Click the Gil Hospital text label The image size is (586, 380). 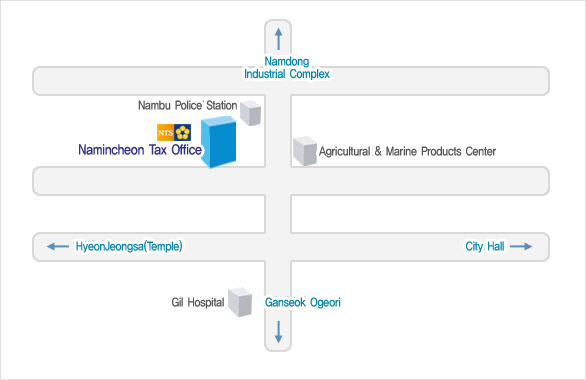click(x=198, y=302)
